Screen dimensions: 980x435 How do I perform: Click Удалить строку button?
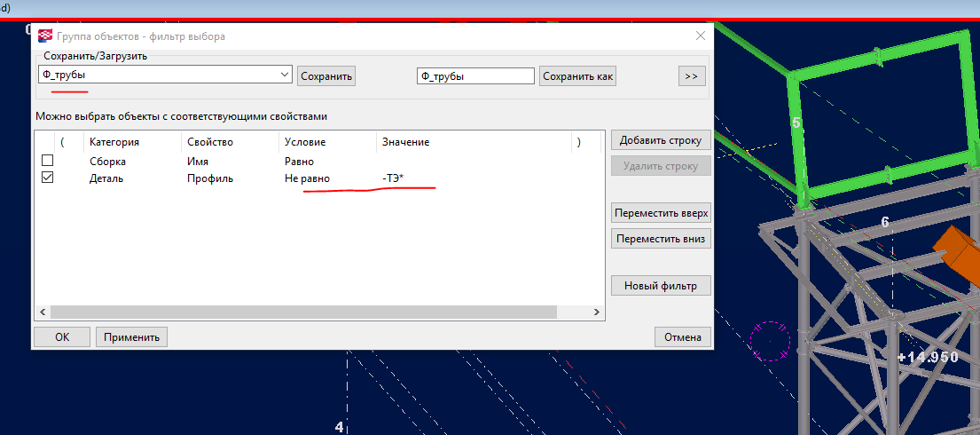[x=661, y=167]
